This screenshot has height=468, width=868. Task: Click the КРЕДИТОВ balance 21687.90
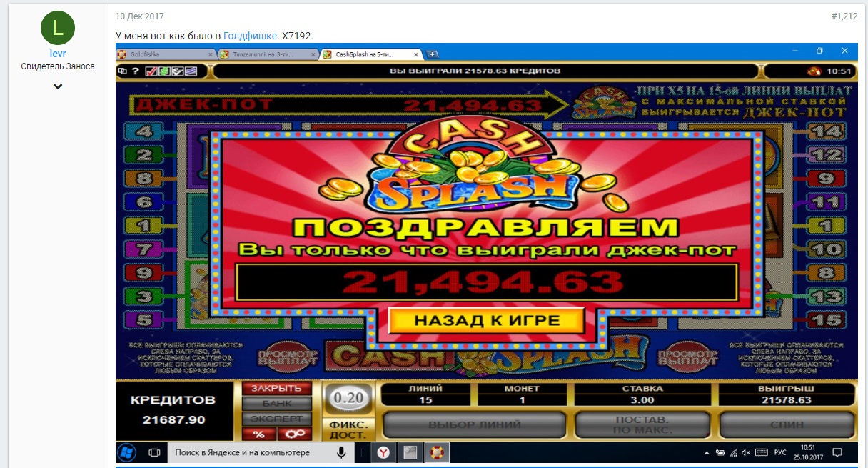pos(173,420)
